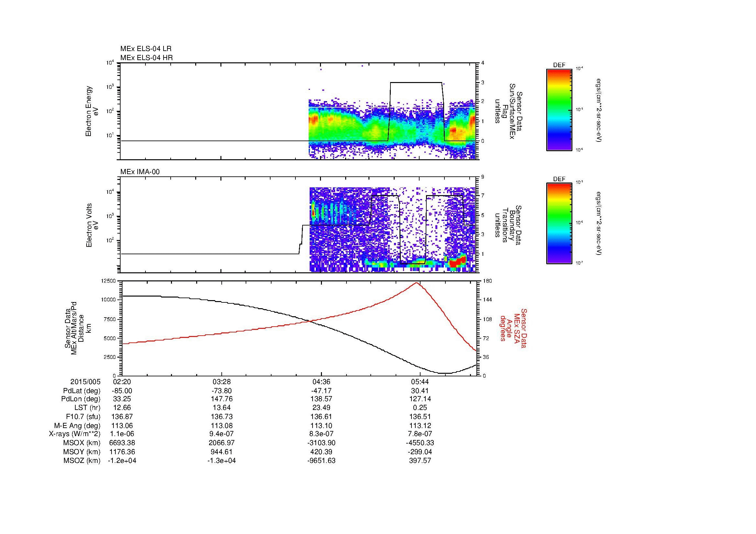Click the PdLat value '-85.00'

click(x=122, y=391)
